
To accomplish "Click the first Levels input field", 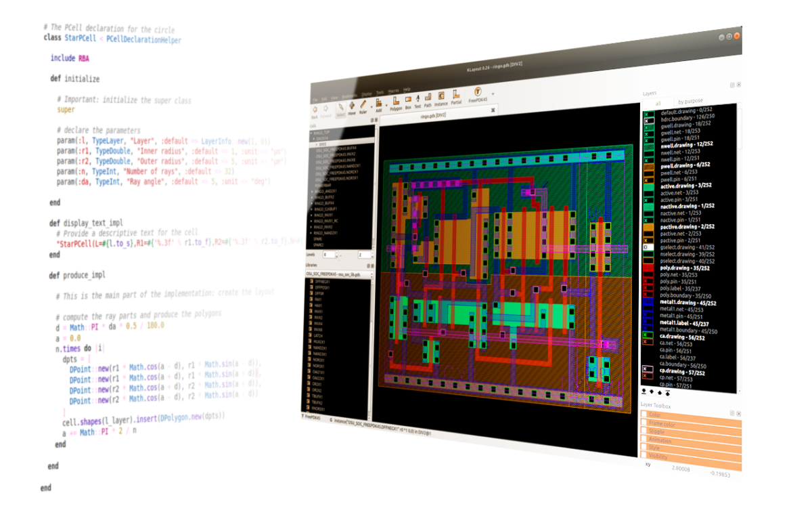I will click(330, 255).
